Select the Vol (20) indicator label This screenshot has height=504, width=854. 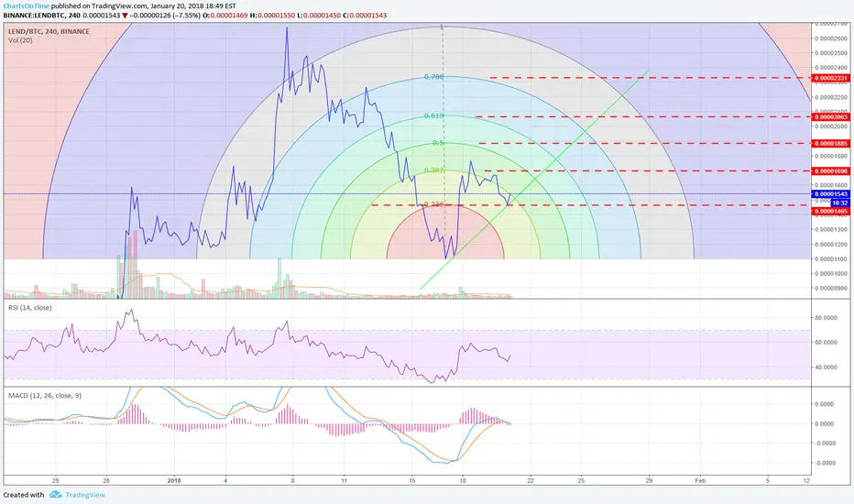[x=20, y=40]
